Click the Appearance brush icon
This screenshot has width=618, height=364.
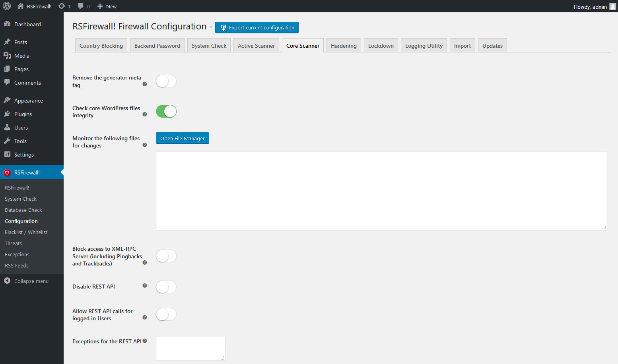[7, 100]
